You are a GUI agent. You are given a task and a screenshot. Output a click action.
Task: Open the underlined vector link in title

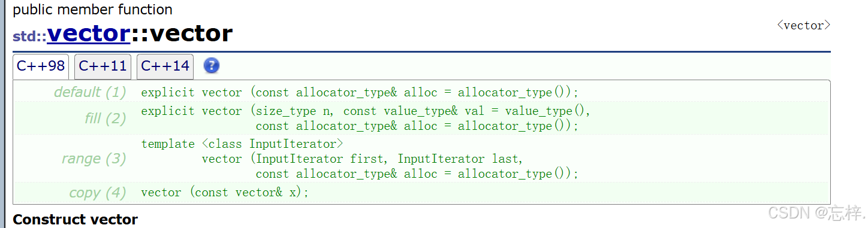89,34
